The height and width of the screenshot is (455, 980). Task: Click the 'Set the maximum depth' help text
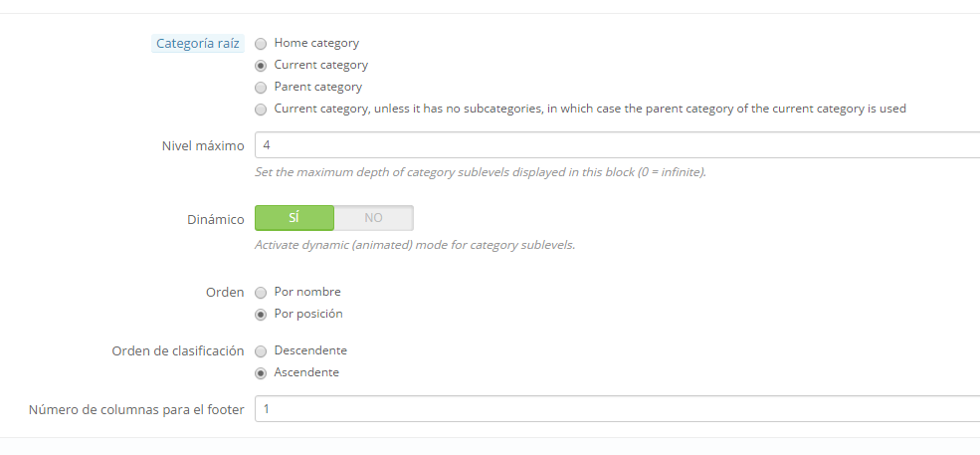click(x=481, y=172)
